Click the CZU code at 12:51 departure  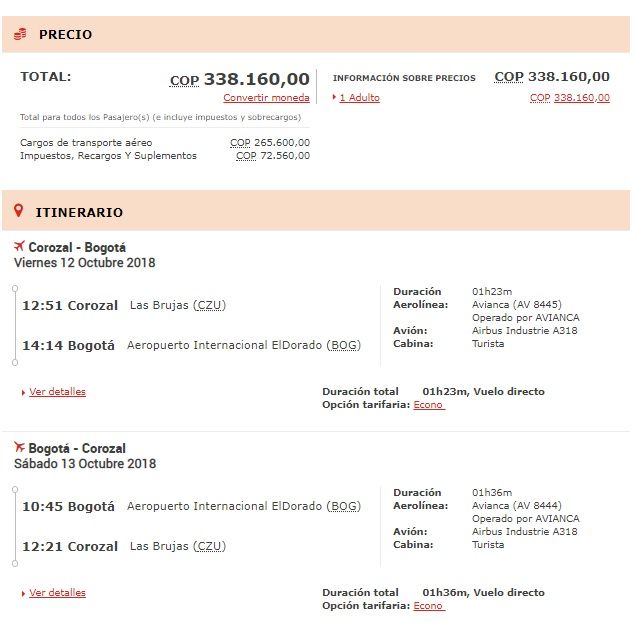tap(208, 306)
